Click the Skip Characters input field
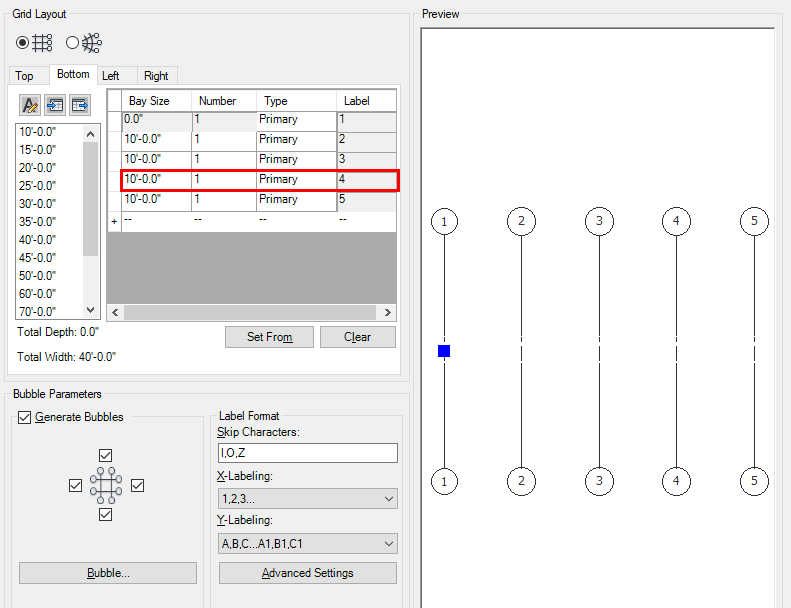Viewport: 791px width, 608px height. click(x=308, y=453)
